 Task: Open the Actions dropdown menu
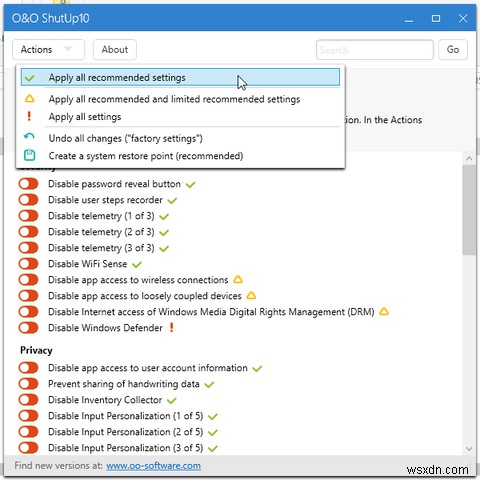49,50
